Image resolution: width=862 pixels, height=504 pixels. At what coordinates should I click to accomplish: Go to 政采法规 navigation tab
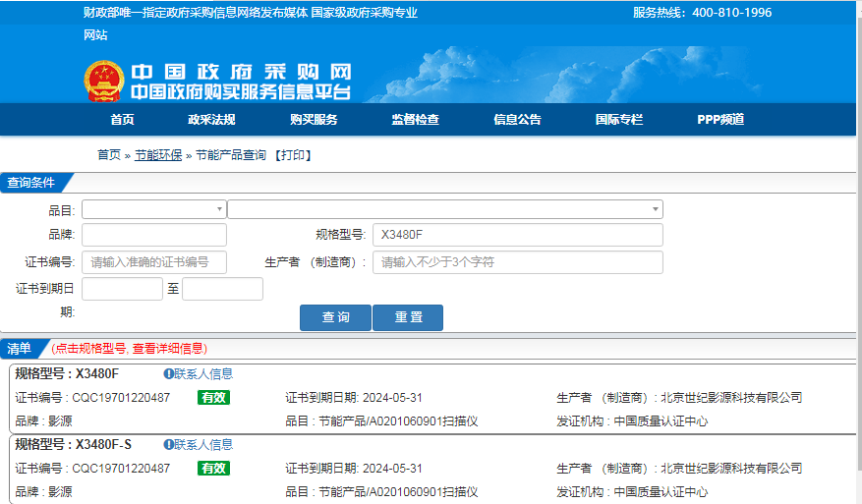[211, 120]
